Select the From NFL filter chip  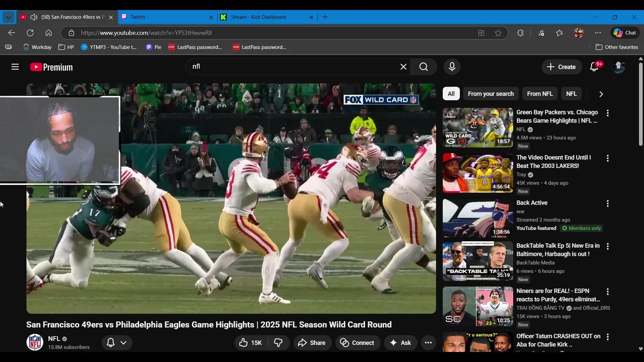540,94
